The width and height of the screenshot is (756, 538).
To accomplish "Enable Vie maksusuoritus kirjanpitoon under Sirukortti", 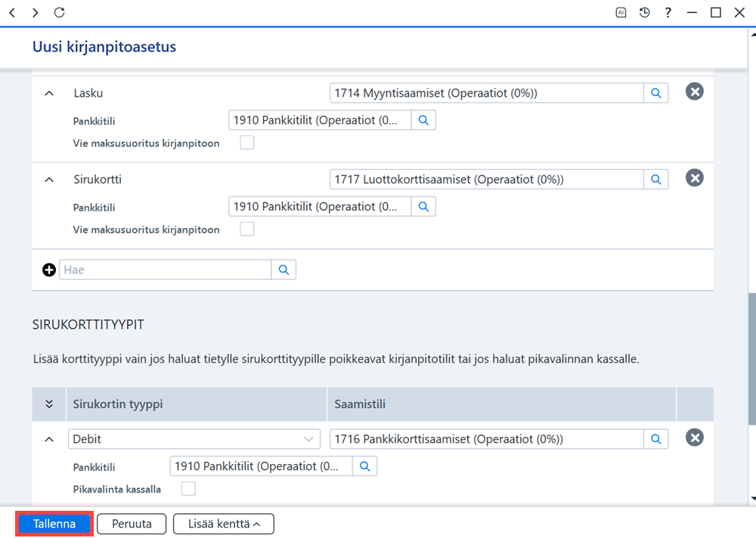I will (247, 229).
